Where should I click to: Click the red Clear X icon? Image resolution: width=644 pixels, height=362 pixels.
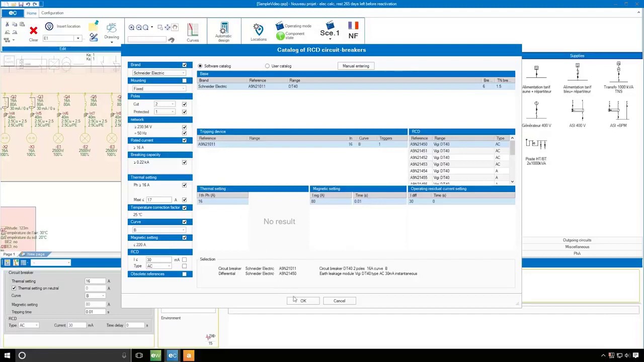33,31
